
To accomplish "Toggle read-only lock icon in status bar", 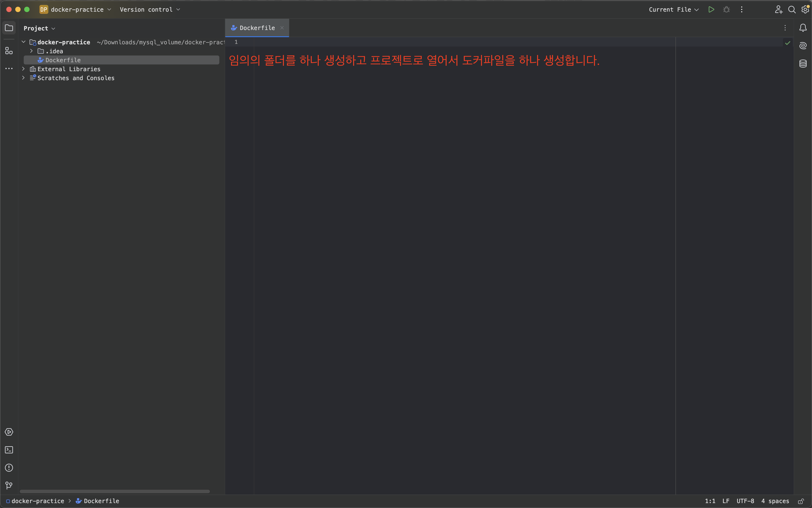I will pos(801,501).
